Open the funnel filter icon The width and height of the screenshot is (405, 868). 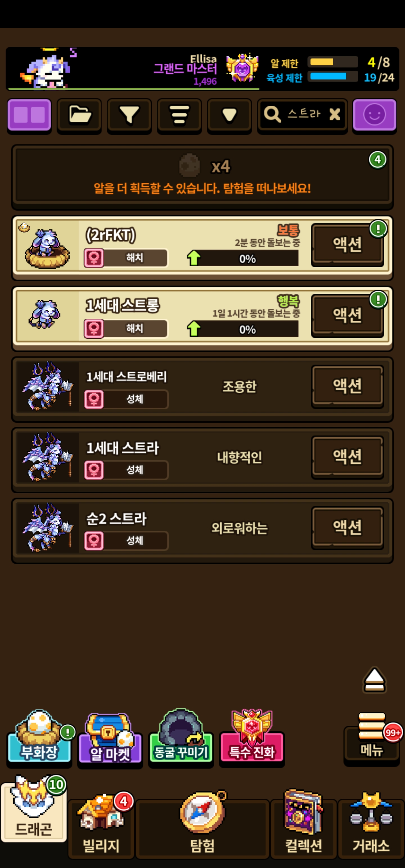pyautogui.click(x=129, y=115)
